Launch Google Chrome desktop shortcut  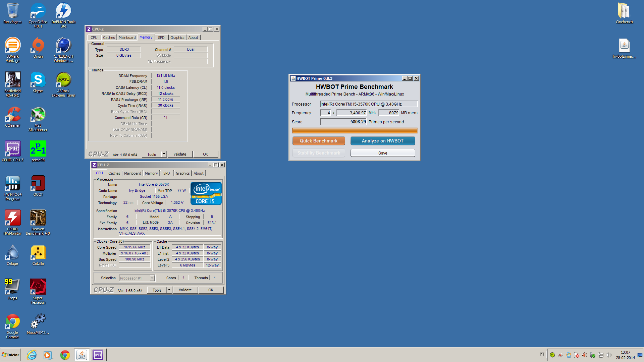12,326
